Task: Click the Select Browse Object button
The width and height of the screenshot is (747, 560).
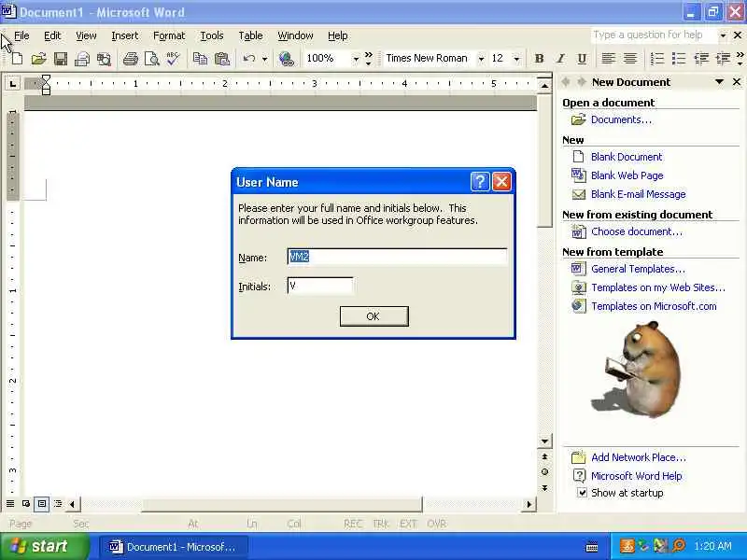Action: pyautogui.click(x=544, y=472)
